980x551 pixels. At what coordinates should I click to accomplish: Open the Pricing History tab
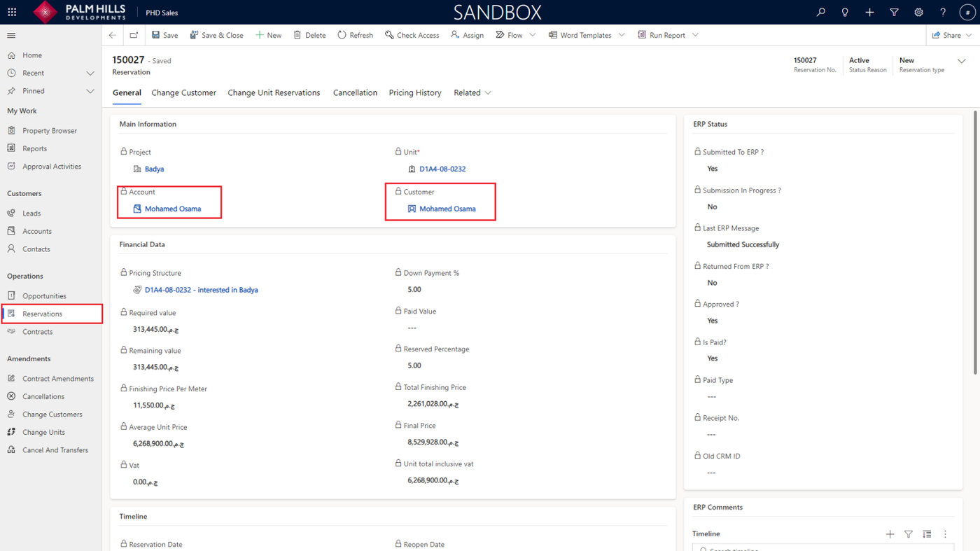point(415,92)
